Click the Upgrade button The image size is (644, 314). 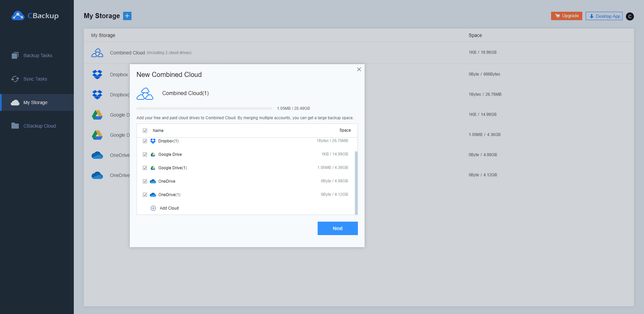pyautogui.click(x=566, y=16)
